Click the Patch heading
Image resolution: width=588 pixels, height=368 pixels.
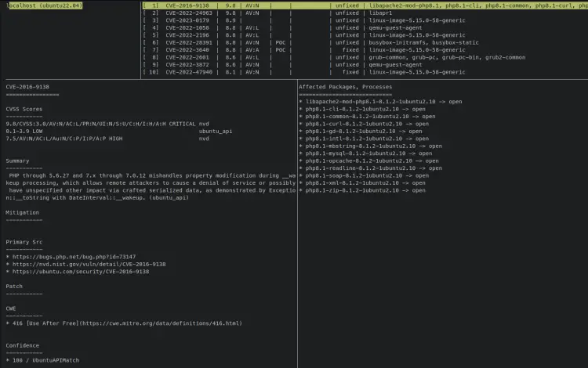(14, 287)
